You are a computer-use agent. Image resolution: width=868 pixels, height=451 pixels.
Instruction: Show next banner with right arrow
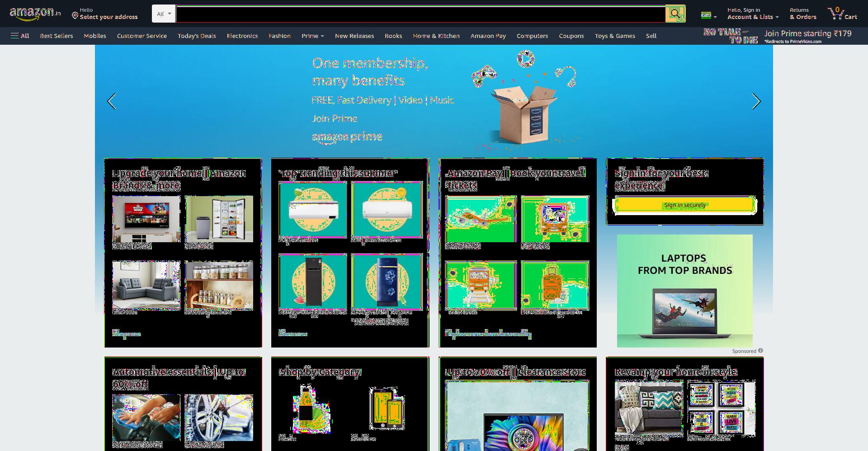click(756, 101)
